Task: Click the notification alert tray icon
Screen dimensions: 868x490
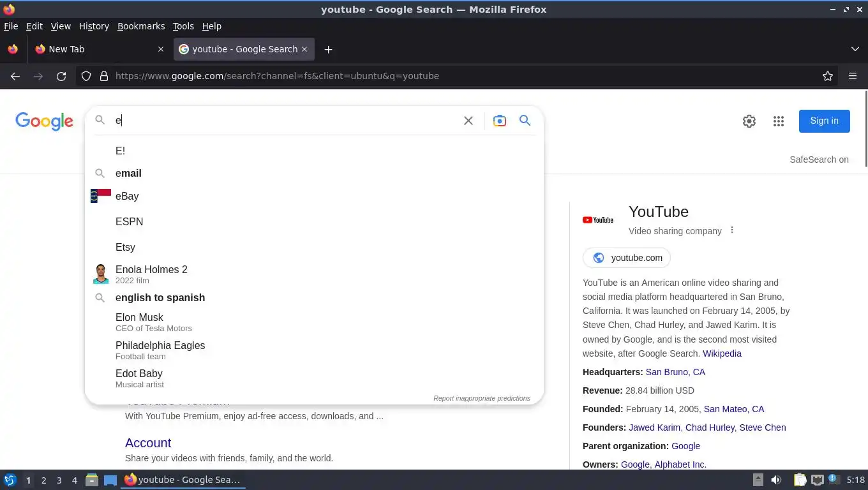Action: coord(834,479)
